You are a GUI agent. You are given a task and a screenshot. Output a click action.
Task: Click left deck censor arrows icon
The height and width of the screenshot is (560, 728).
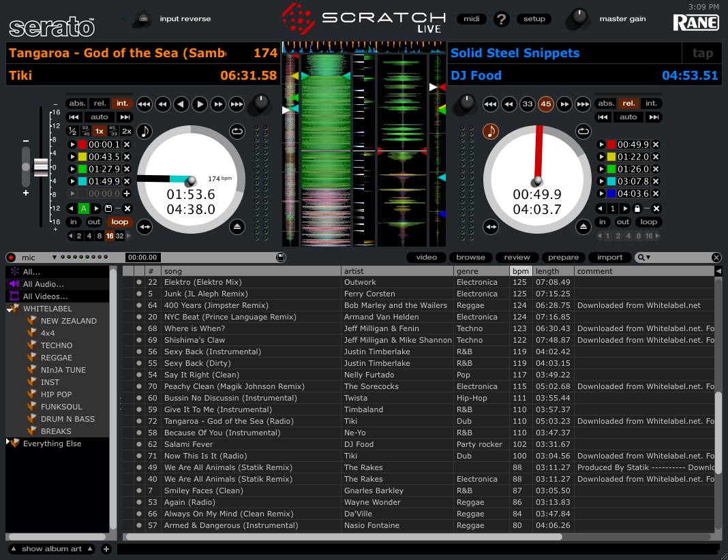[145, 227]
